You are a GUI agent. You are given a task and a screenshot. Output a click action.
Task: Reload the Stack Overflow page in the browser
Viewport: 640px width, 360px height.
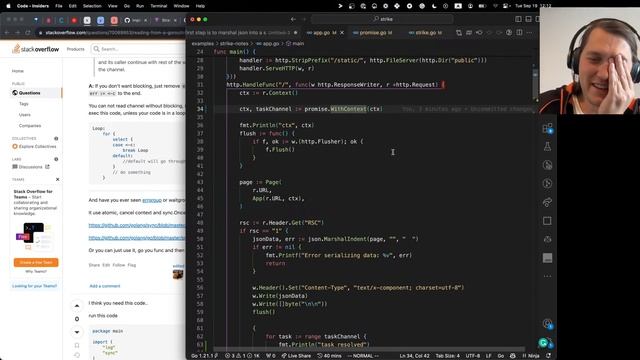(28, 32)
